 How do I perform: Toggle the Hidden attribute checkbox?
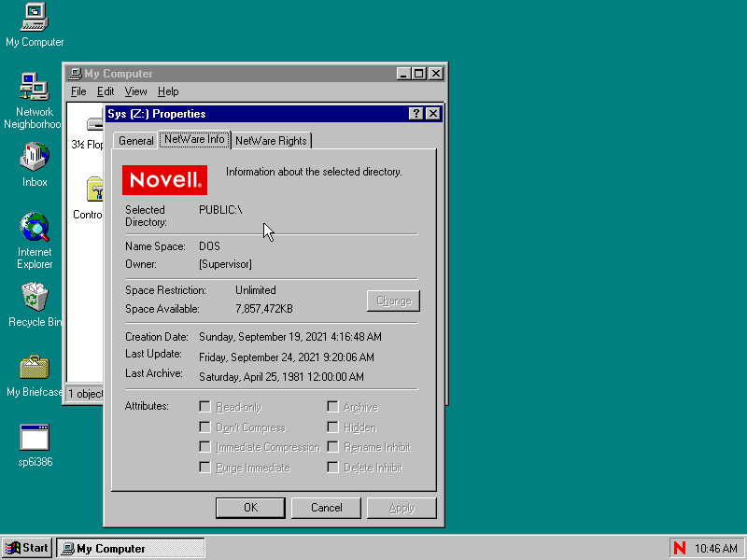pyautogui.click(x=332, y=427)
